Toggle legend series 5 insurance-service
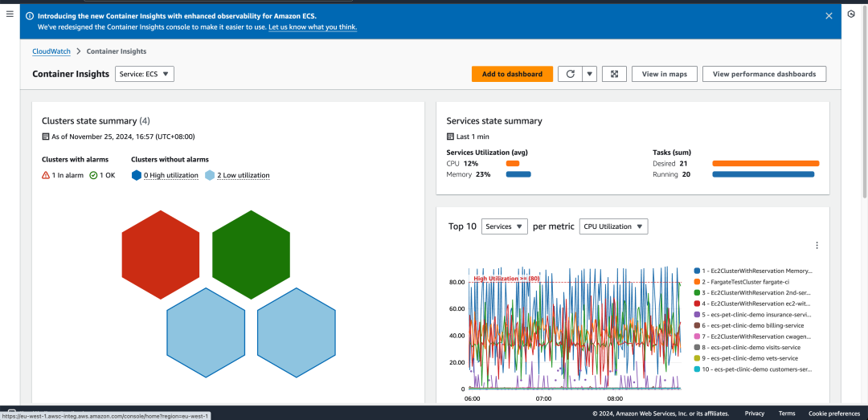868x420 pixels. pyautogui.click(x=753, y=315)
